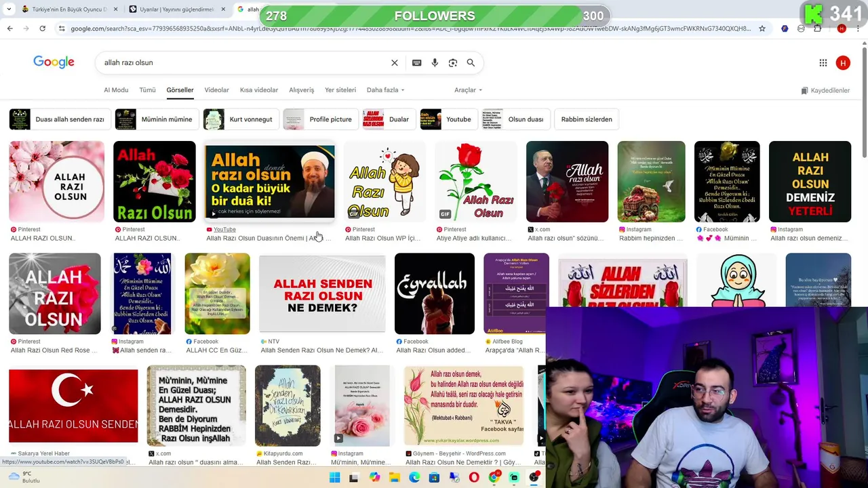
Task: Close the Türkiye'nin En Büyük Oyuncu tab
Action: [115, 9]
